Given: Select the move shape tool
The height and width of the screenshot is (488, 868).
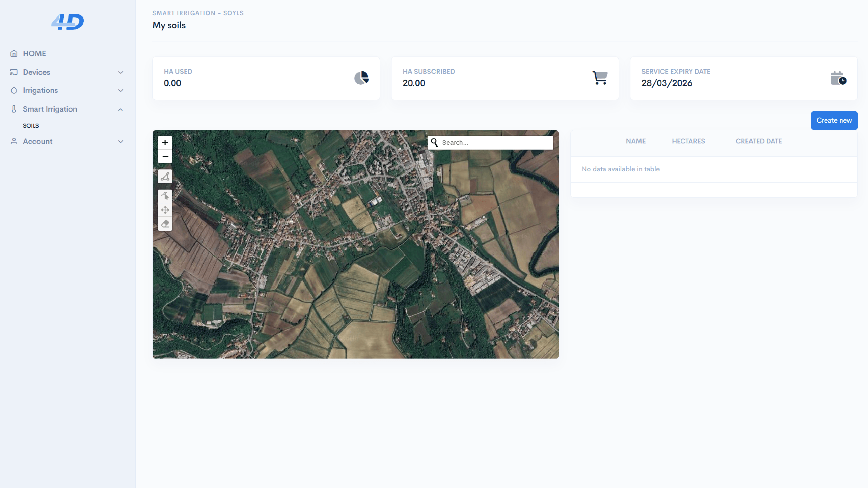Looking at the screenshot, I should (165, 210).
